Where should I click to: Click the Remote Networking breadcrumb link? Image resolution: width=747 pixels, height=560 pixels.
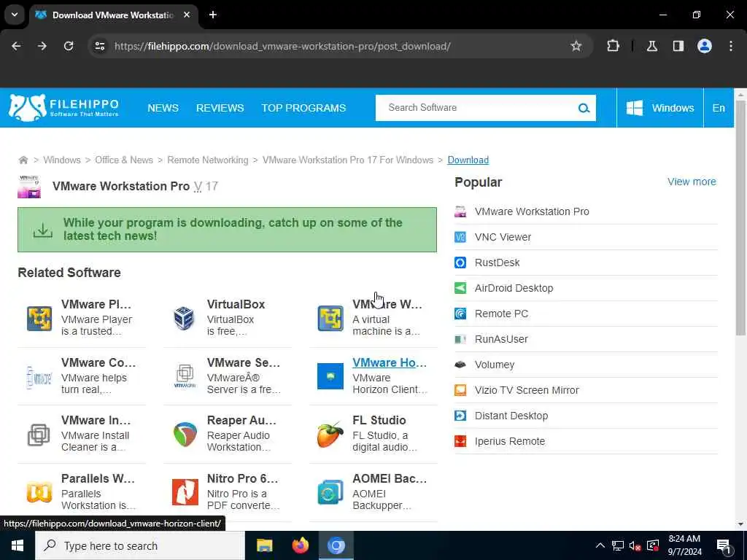208,160
